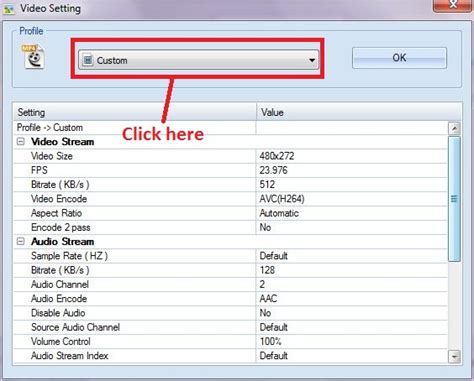Click the Default value for Sample Rate
The width and height of the screenshot is (474, 381).
tap(273, 256)
